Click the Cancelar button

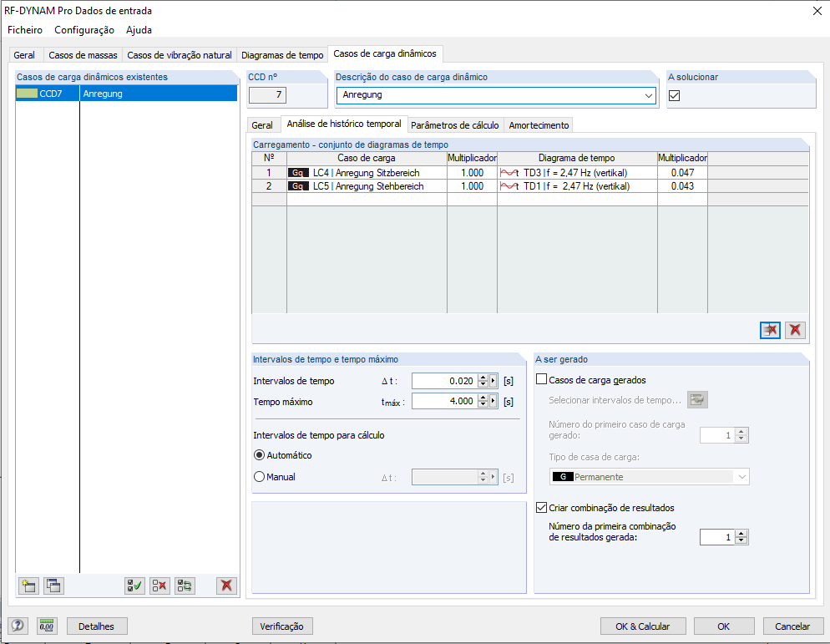[x=792, y=626]
